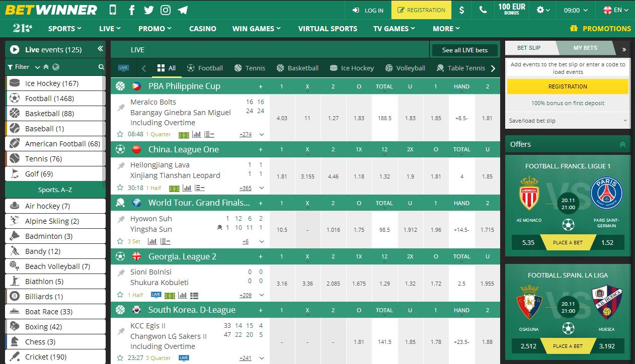635x364 pixels.
Task: Click the 21 game logo icon
Action: click(x=22, y=29)
